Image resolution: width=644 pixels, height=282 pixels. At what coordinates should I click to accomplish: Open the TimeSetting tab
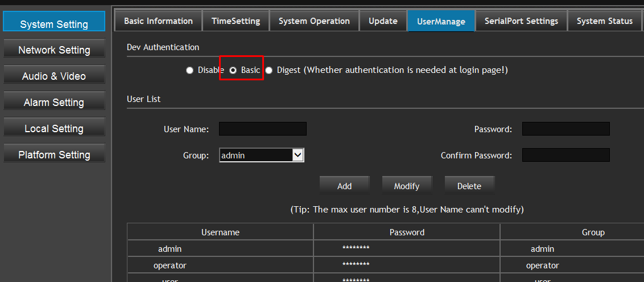click(x=236, y=21)
